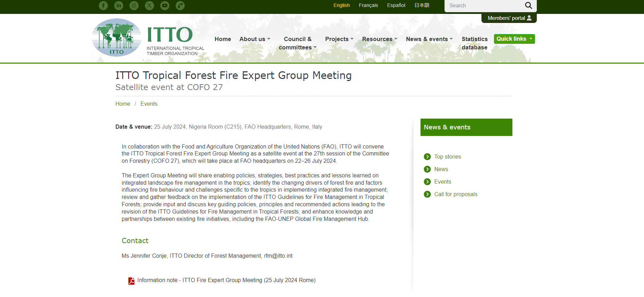Expand the Resources menu

pos(380,39)
